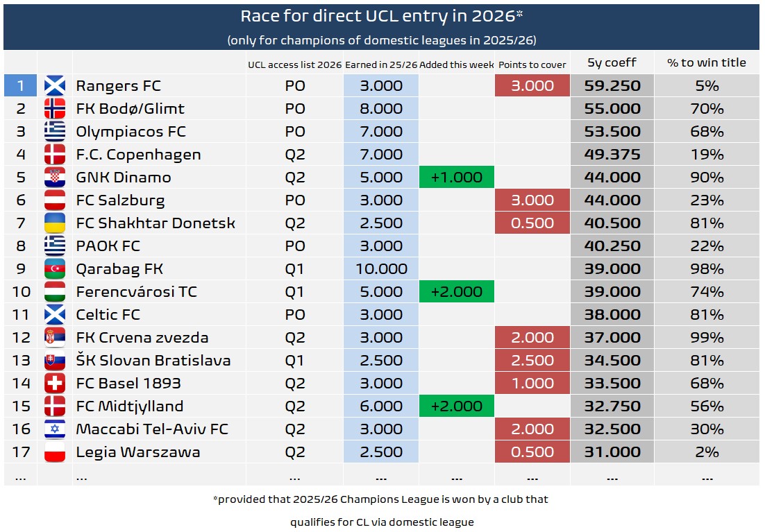765x532 pixels.
Task: Click the Austria flag beside FC Salzburg
Action: [x=55, y=200]
